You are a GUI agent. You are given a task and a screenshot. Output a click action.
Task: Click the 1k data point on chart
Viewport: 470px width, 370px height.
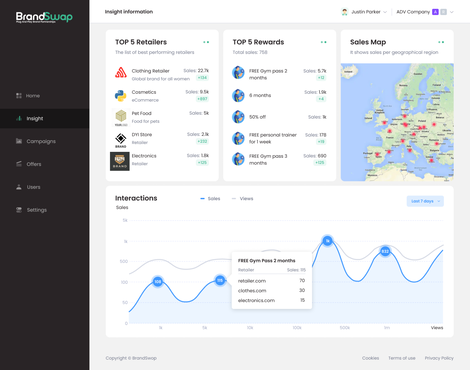coord(328,240)
